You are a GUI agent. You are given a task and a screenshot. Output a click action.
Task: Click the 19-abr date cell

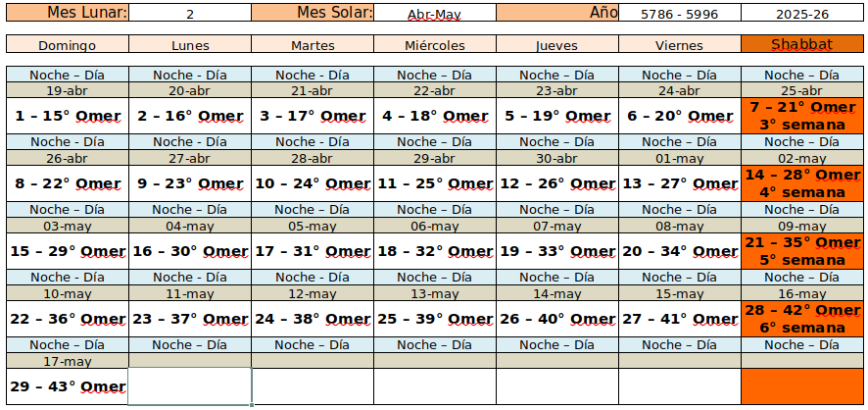coord(67,90)
